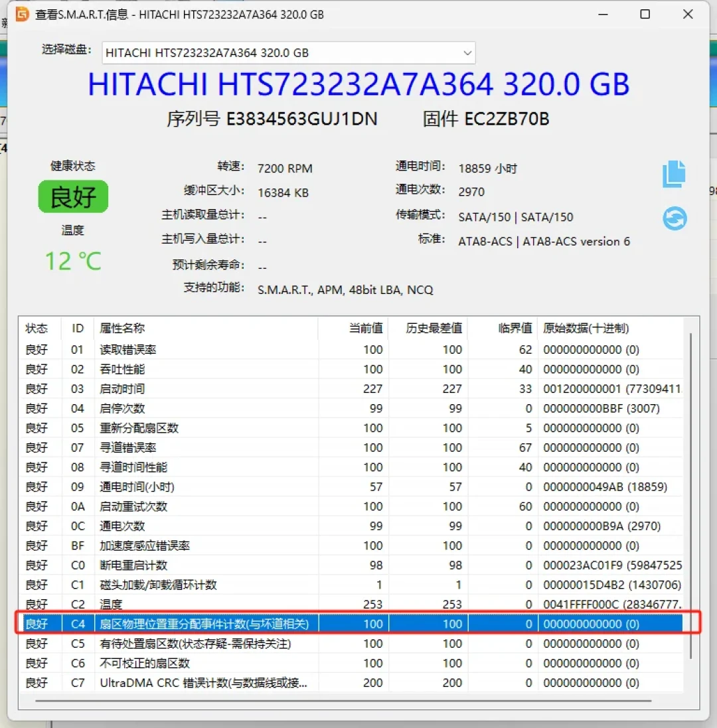Select the 不可校正的扇区数 row
The image size is (717, 728).
point(351,663)
